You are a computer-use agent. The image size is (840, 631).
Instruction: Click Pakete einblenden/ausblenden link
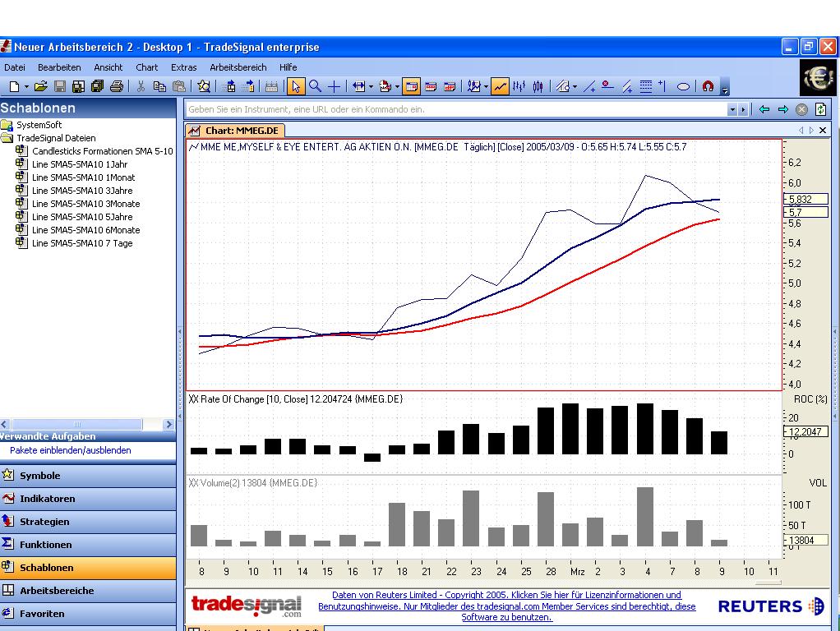pos(70,450)
